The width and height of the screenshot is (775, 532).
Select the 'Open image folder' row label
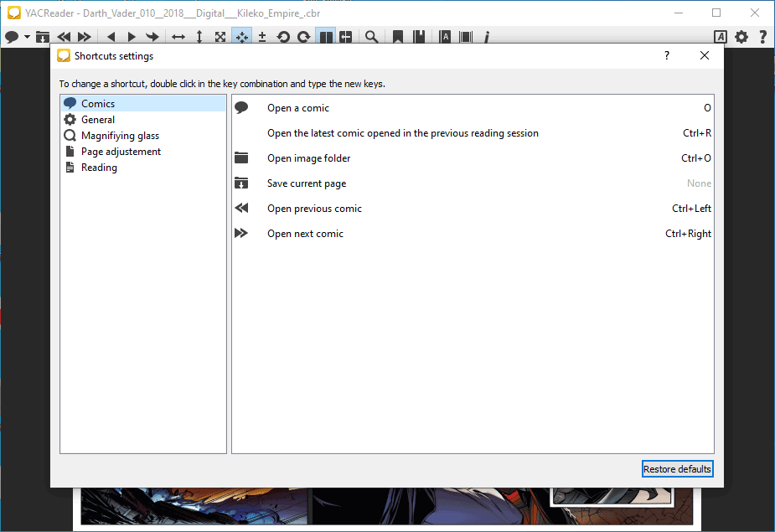[x=309, y=158]
